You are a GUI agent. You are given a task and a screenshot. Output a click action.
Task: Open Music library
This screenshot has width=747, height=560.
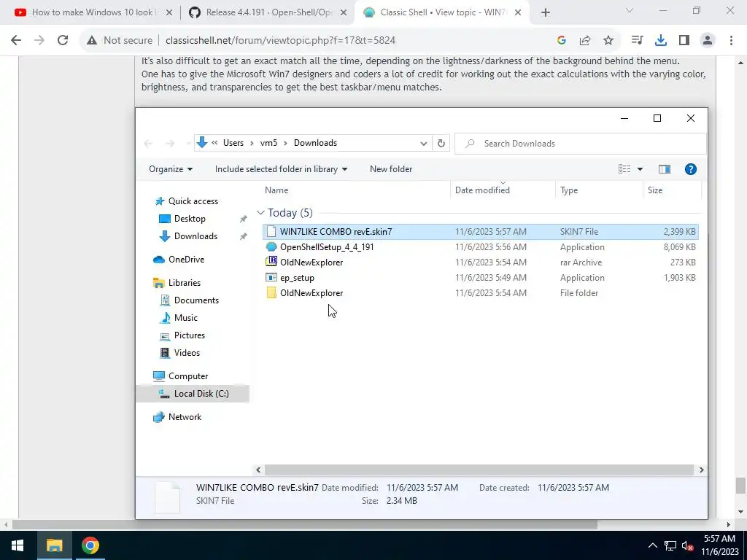186,318
